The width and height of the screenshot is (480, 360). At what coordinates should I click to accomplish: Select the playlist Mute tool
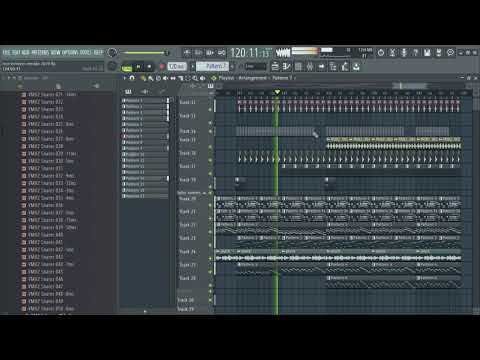click(x=165, y=78)
